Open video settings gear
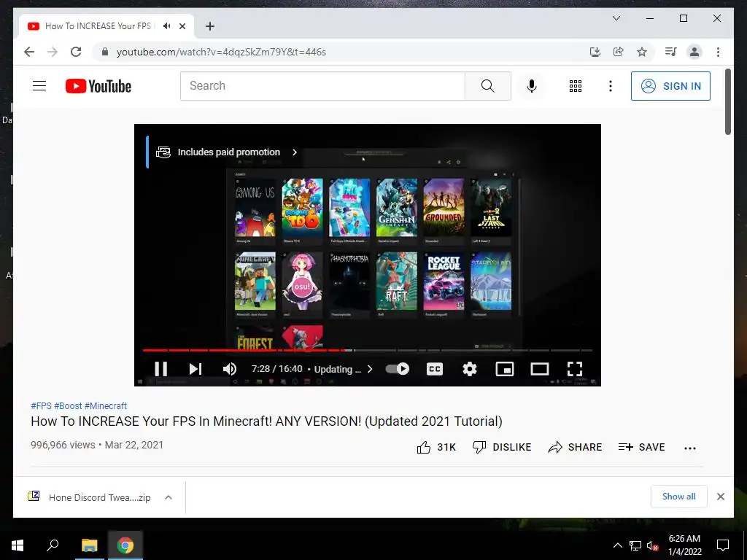This screenshot has width=747, height=560. (x=470, y=369)
